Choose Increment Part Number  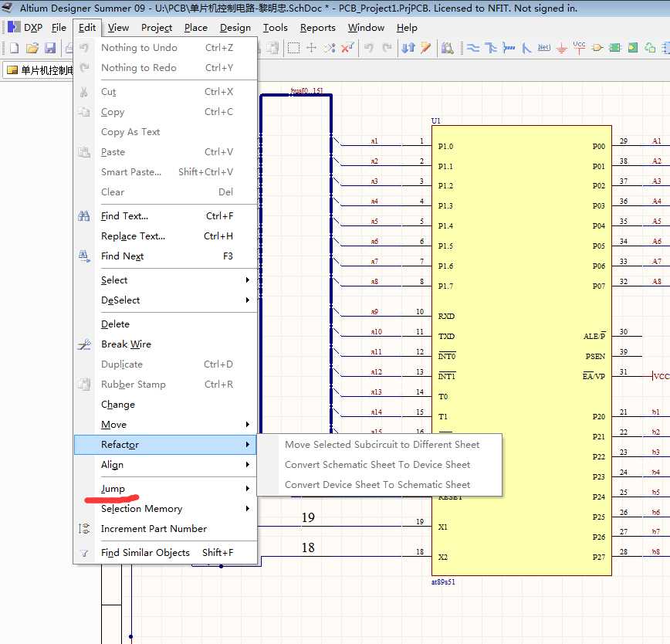point(166,529)
